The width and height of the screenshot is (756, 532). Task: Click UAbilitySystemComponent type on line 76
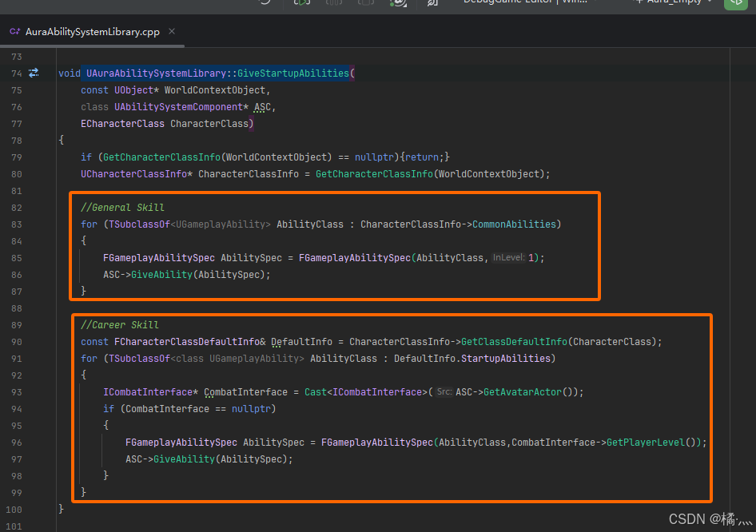pos(178,107)
